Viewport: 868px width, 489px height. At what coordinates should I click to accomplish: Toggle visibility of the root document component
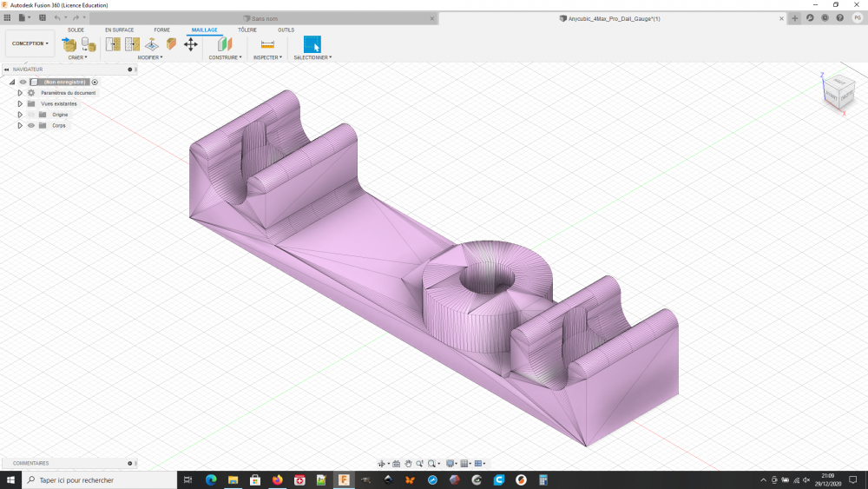[23, 82]
